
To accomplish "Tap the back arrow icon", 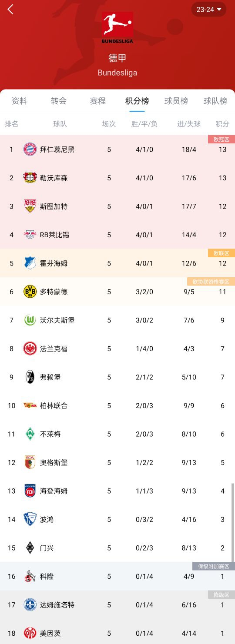I will coord(10,9).
